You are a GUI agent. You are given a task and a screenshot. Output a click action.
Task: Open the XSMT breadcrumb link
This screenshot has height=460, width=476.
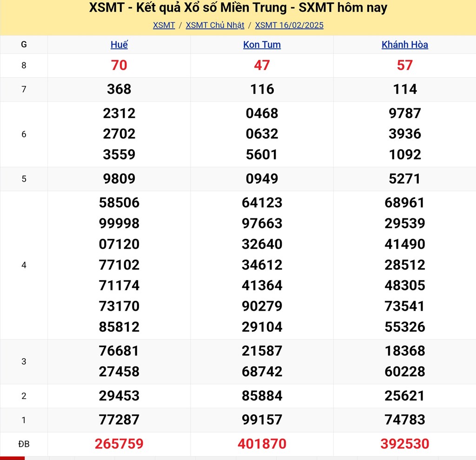click(x=164, y=25)
